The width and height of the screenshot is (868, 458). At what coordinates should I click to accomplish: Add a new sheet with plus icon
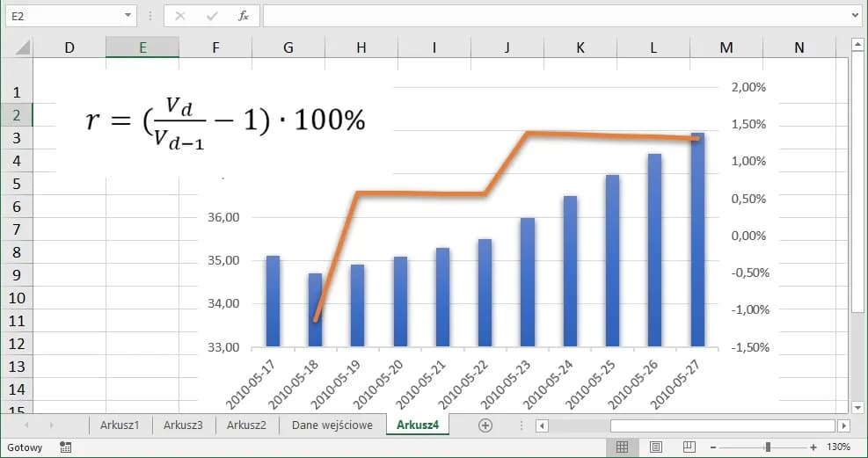tap(485, 425)
